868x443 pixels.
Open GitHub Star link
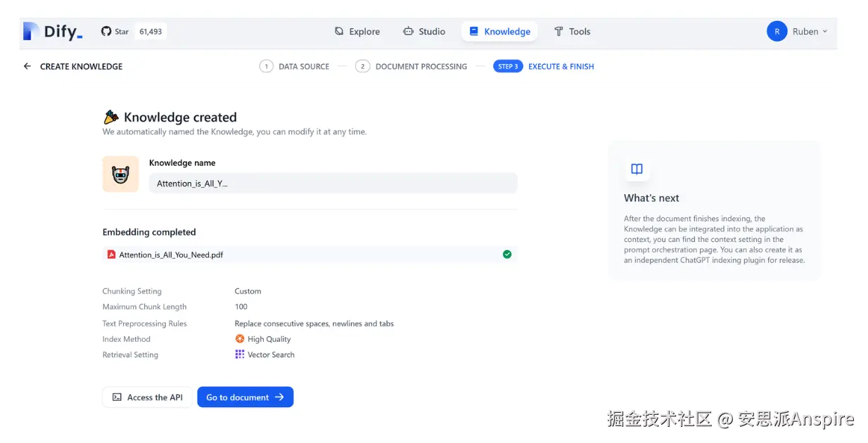click(115, 32)
